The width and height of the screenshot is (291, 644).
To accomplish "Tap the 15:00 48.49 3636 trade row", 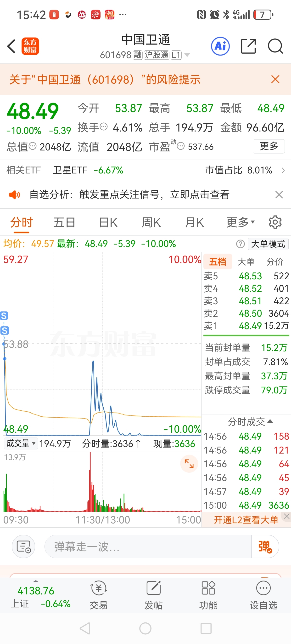I will (x=246, y=505).
